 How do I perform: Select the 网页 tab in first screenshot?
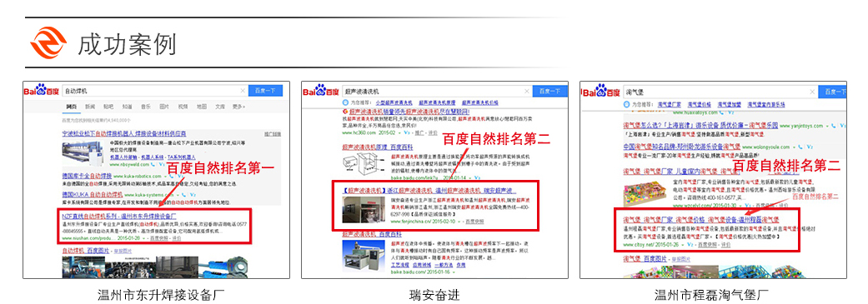[72, 107]
